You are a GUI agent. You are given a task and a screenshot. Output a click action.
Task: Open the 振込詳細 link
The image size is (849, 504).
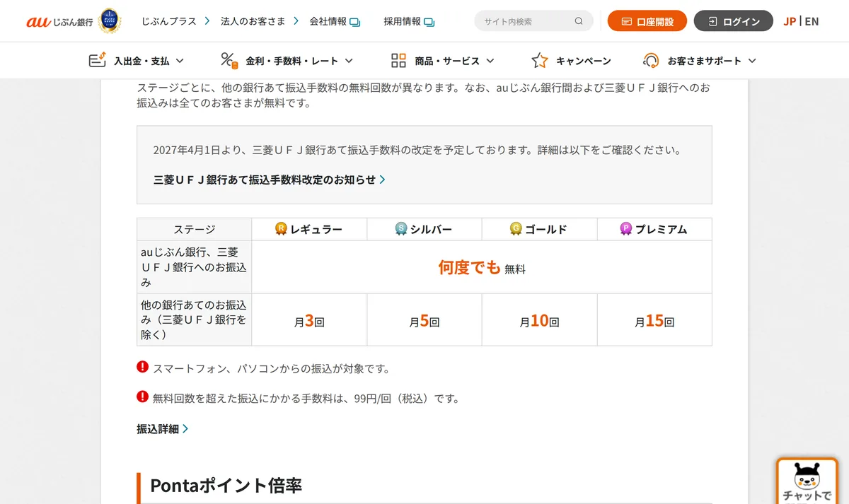coord(158,428)
